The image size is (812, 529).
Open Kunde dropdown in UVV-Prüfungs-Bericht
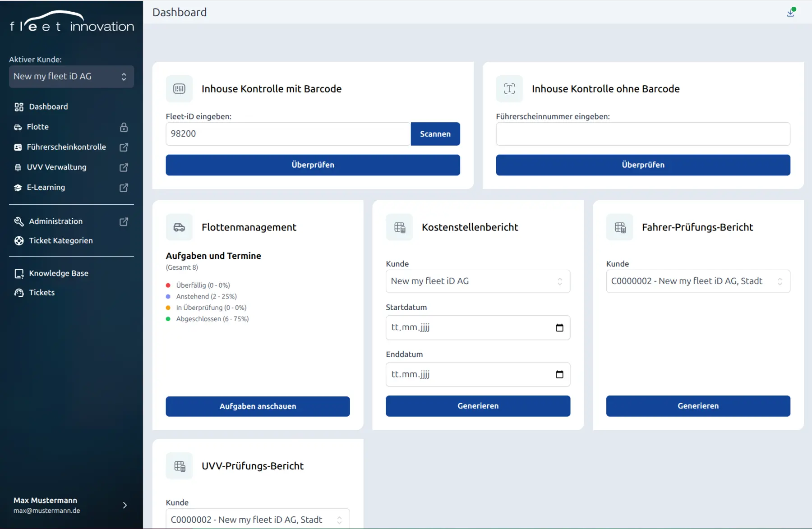pyautogui.click(x=258, y=520)
